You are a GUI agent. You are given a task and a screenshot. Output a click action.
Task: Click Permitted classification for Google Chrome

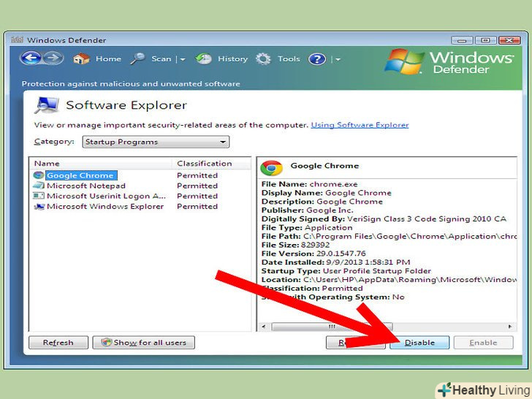197,175
